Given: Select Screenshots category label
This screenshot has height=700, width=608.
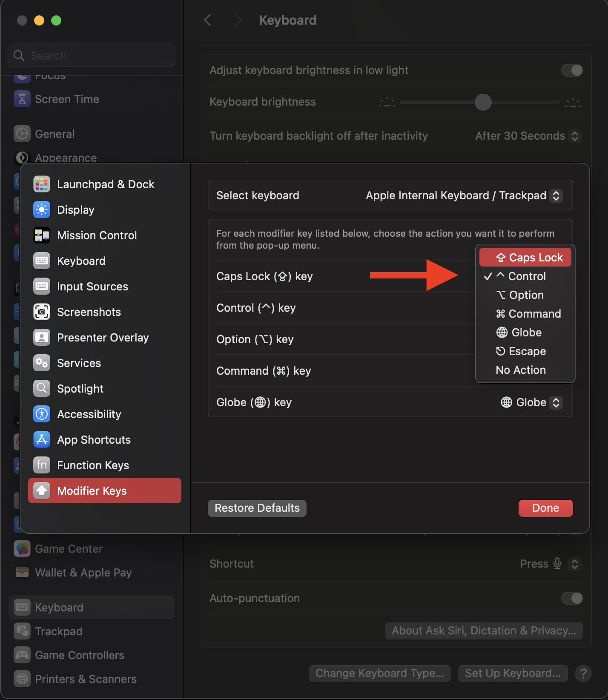Looking at the screenshot, I should (x=89, y=312).
